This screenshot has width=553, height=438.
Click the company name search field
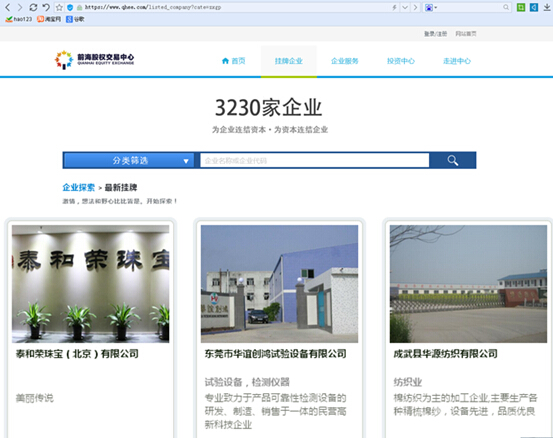pyautogui.click(x=315, y=160)
